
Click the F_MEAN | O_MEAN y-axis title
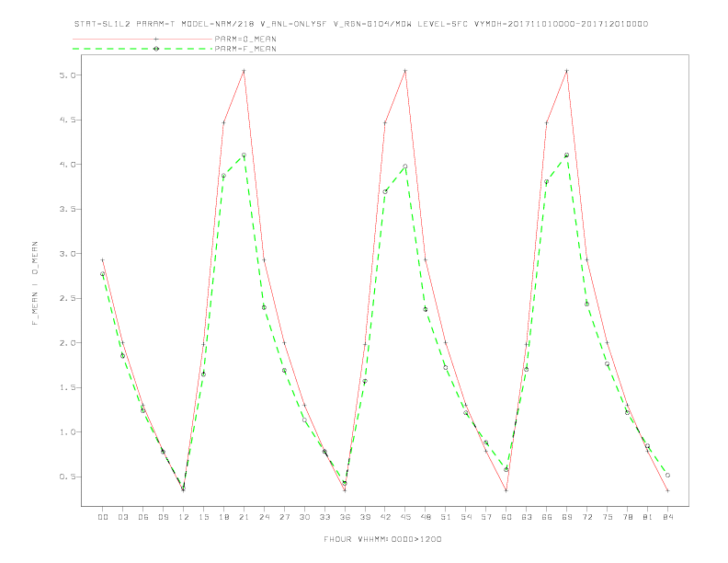tap(35, 283)
